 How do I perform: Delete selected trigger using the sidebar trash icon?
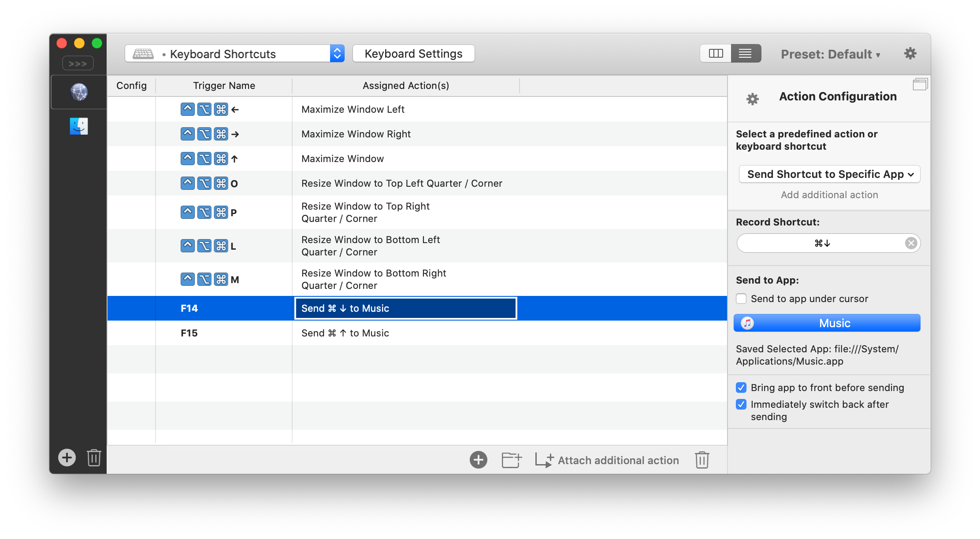click(x=94, y=458)
